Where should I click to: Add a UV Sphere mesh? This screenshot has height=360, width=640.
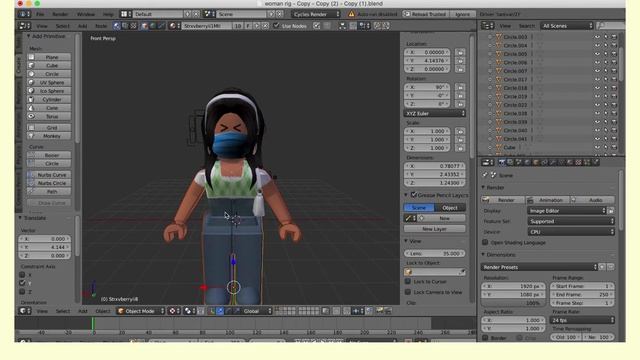49,82
